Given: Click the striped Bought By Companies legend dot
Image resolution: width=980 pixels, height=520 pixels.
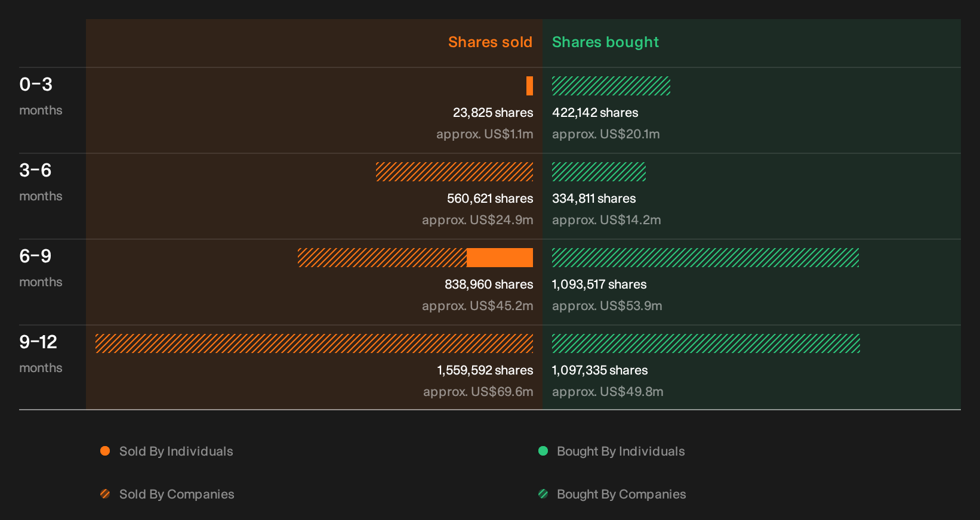Looking at the screenshot, I should pos(543,494).
